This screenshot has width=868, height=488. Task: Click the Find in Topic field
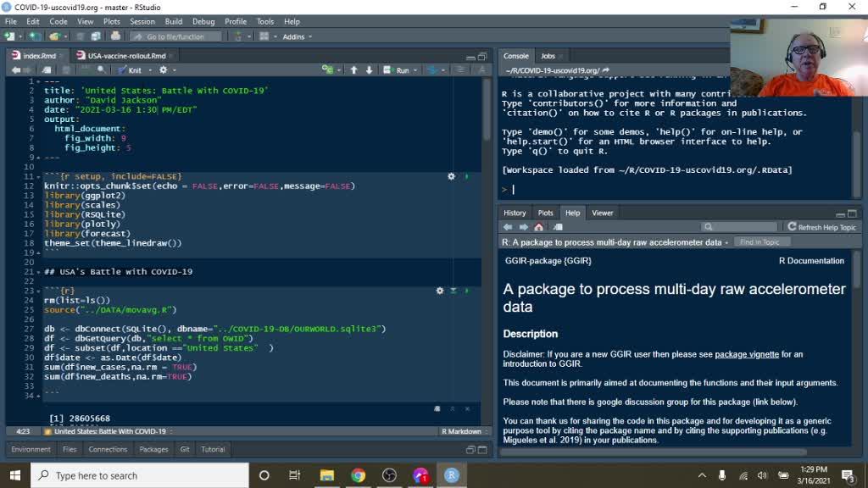tap(762, 242)
